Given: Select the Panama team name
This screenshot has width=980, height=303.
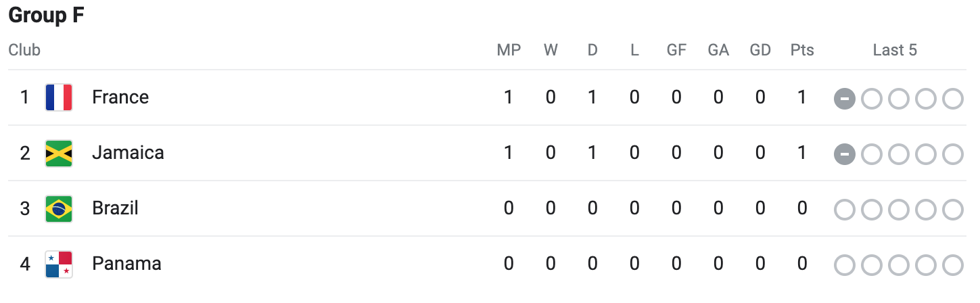Looking at the screenshot, I should click(x=126, y=264).
